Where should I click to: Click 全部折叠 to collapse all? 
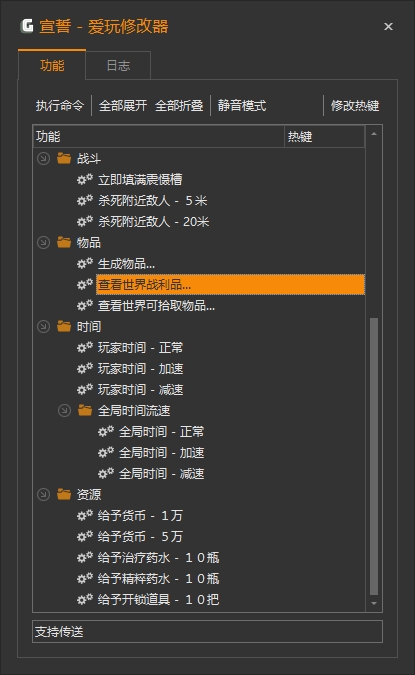coord(179,105)
